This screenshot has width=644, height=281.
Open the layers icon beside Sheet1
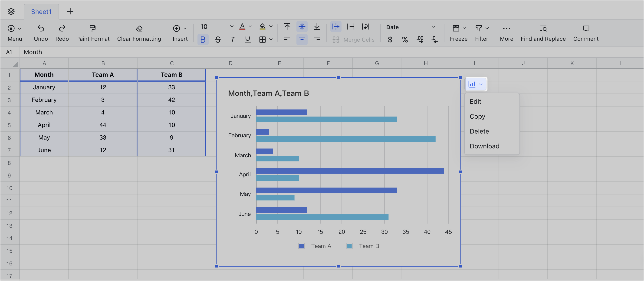tap(11, 11)
